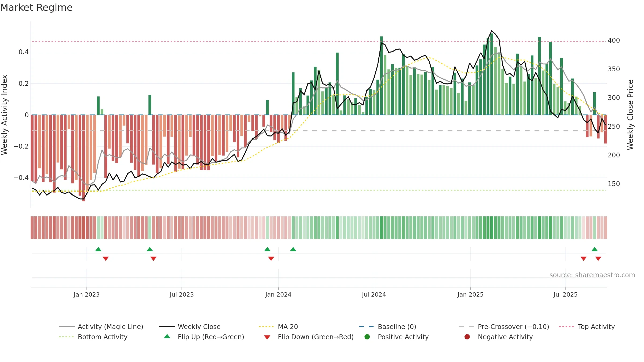
Task: Toggle the MA 20 legend entry
Action: [279, 327]
